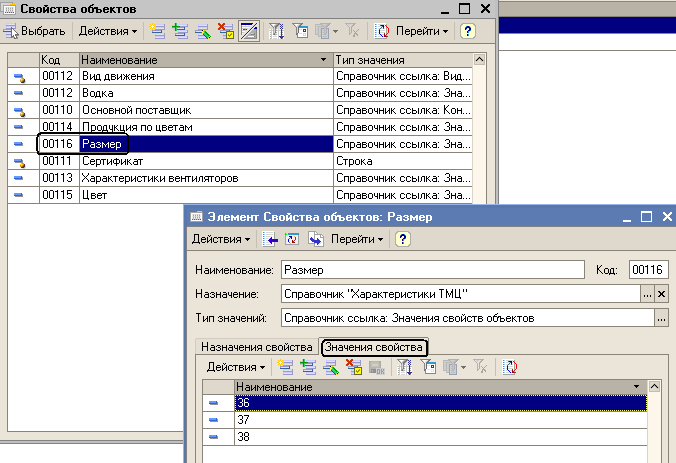Switch to the Назначения свойства tab
The image size is (676, 463).
point(254,347)
